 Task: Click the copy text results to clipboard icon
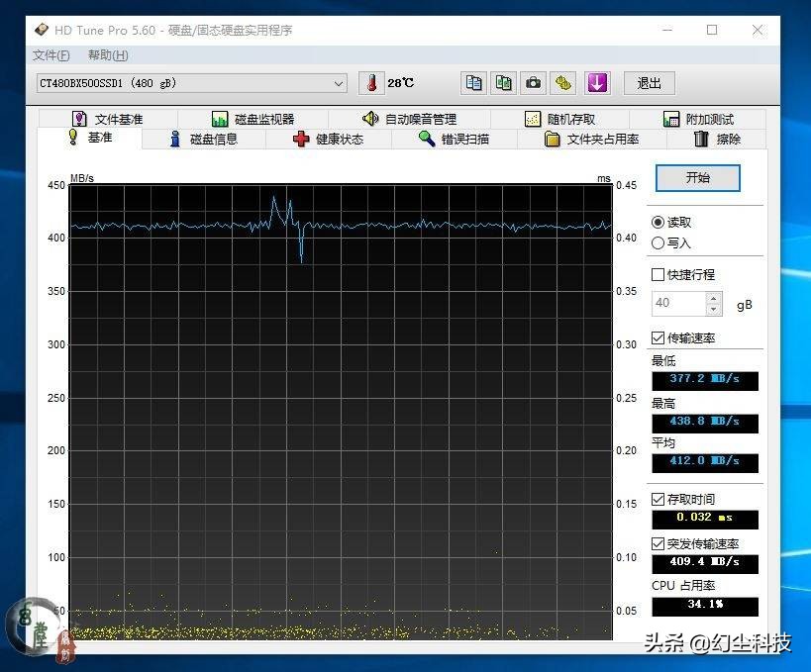pyautogui.click(x=473, y=83)
